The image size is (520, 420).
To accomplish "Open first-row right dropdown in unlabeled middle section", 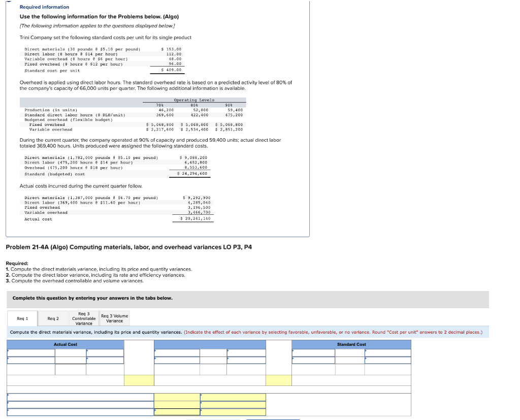I will (x=246, y=352).
